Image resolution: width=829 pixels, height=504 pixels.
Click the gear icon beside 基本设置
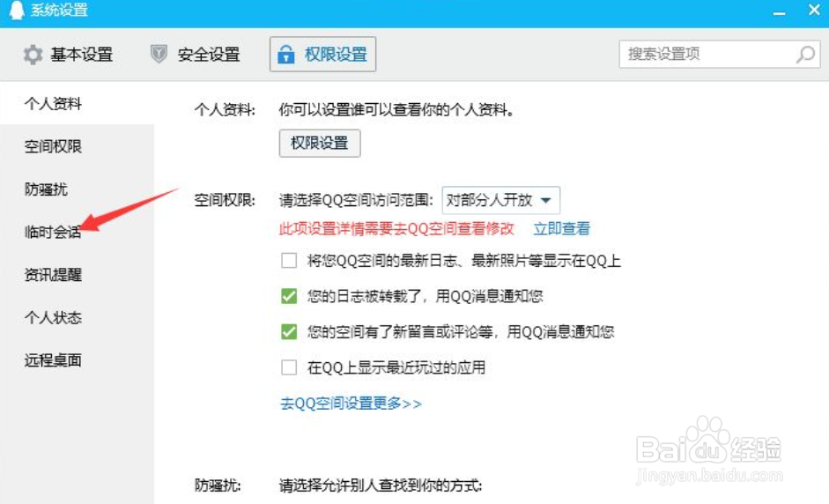click(33, 55)
